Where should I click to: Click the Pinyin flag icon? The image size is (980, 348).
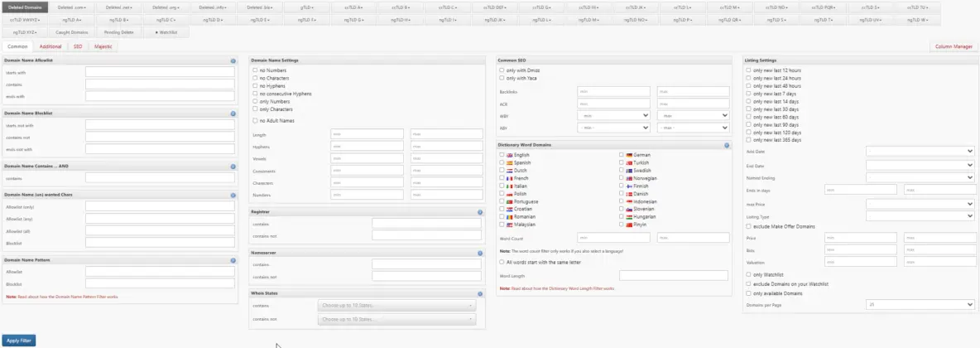629,224
